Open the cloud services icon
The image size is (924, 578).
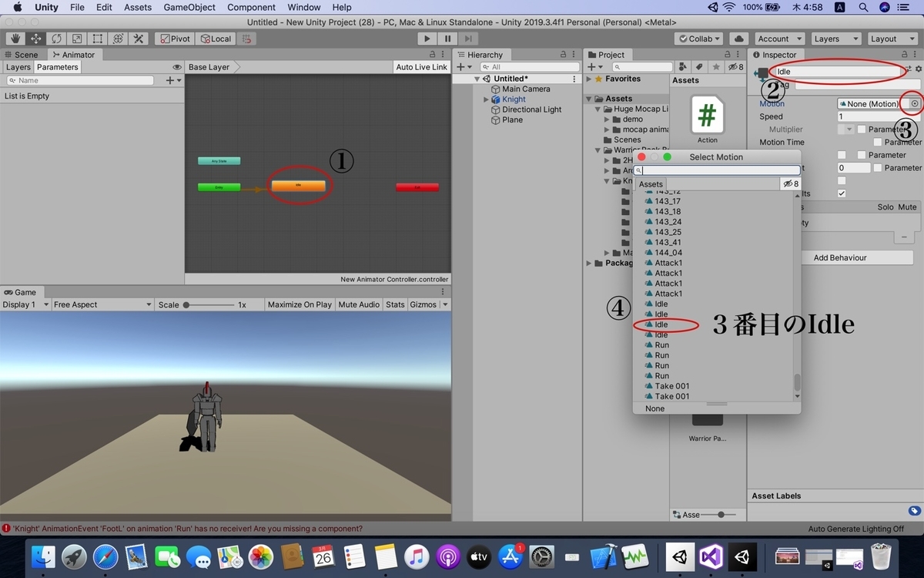point(738,39)
